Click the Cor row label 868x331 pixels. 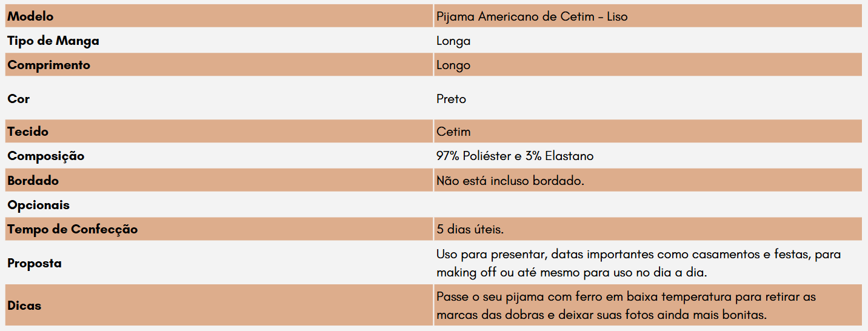(19, 98)
